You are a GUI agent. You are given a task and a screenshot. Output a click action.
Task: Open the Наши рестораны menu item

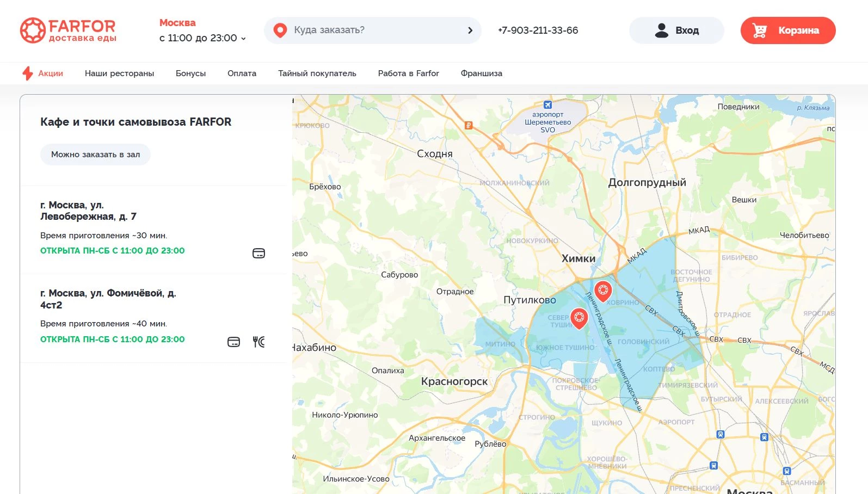point(119,73)
